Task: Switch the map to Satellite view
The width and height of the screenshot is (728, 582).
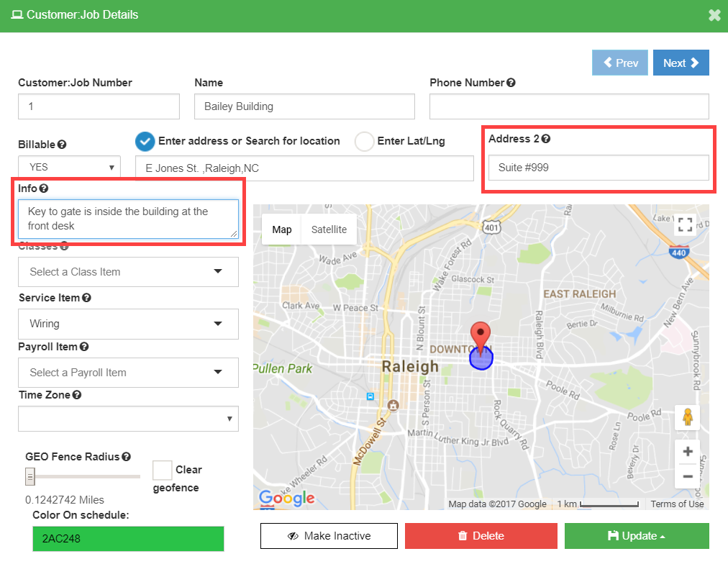Action: tap(329, 229)
